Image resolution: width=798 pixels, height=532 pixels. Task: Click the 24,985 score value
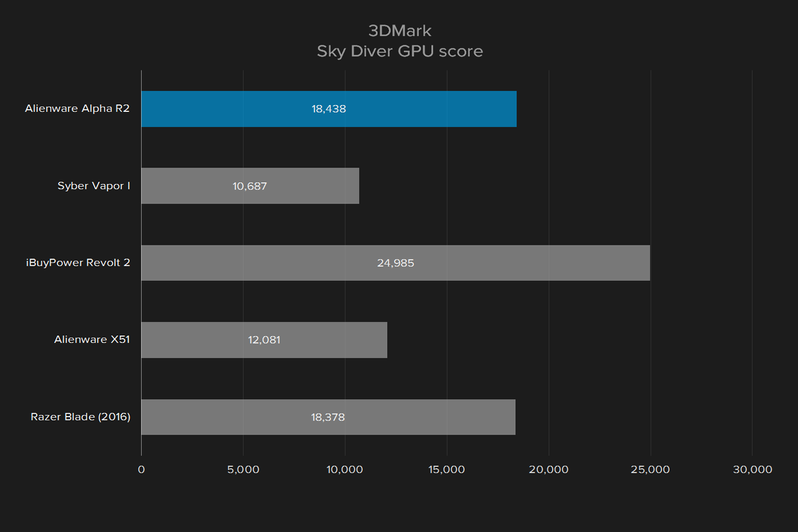pyautogui.click(x=396, y=263)
